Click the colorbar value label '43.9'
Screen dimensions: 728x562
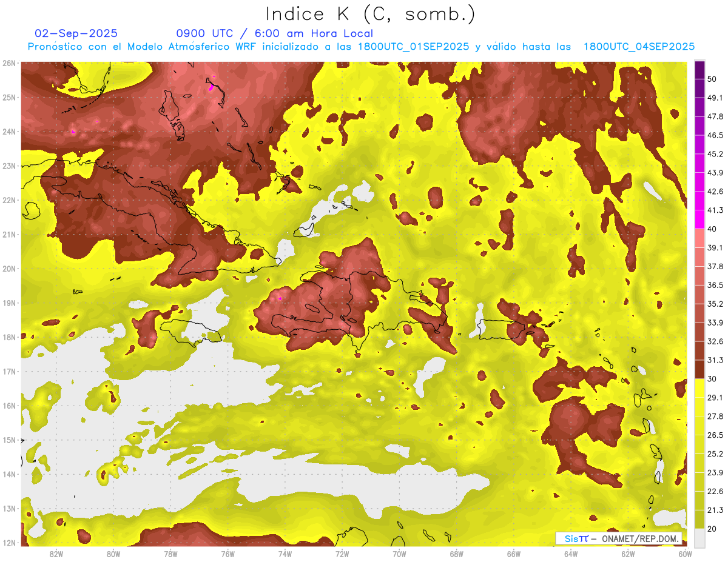pos(715,173)
